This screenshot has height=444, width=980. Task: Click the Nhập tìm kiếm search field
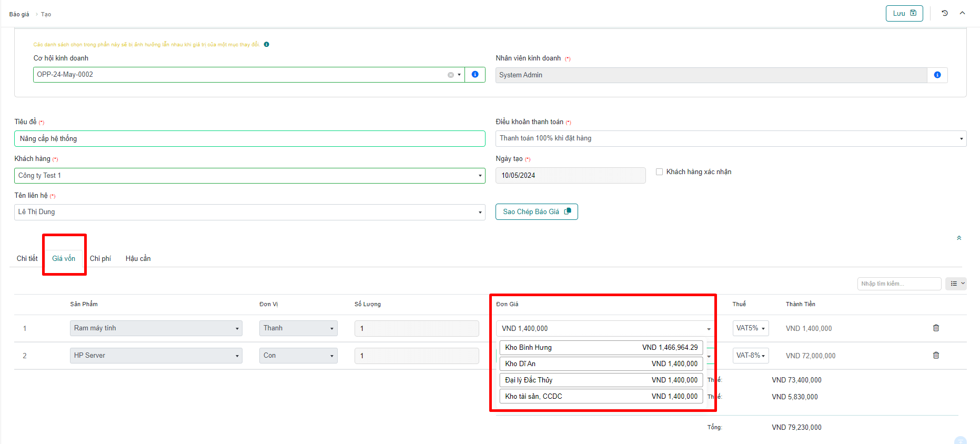[x=898, y=284]
